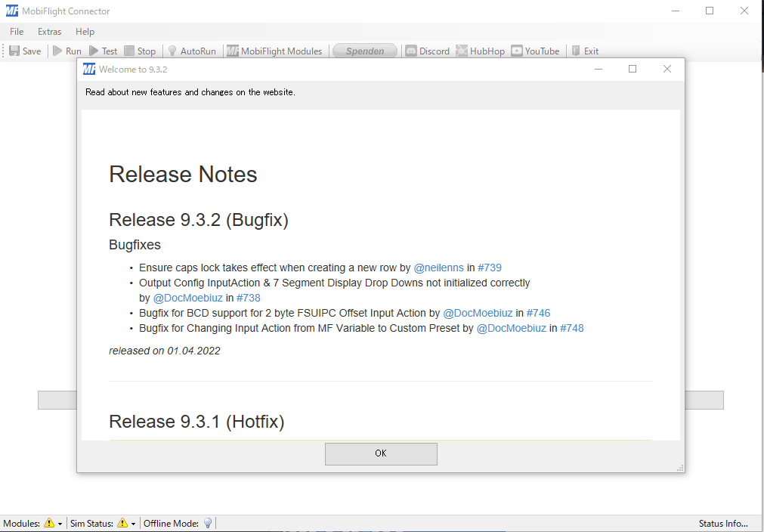Click @DocMoebiuz link beside #748
The height and width of the screenshot is (532, 764).
tap(511, 329)
